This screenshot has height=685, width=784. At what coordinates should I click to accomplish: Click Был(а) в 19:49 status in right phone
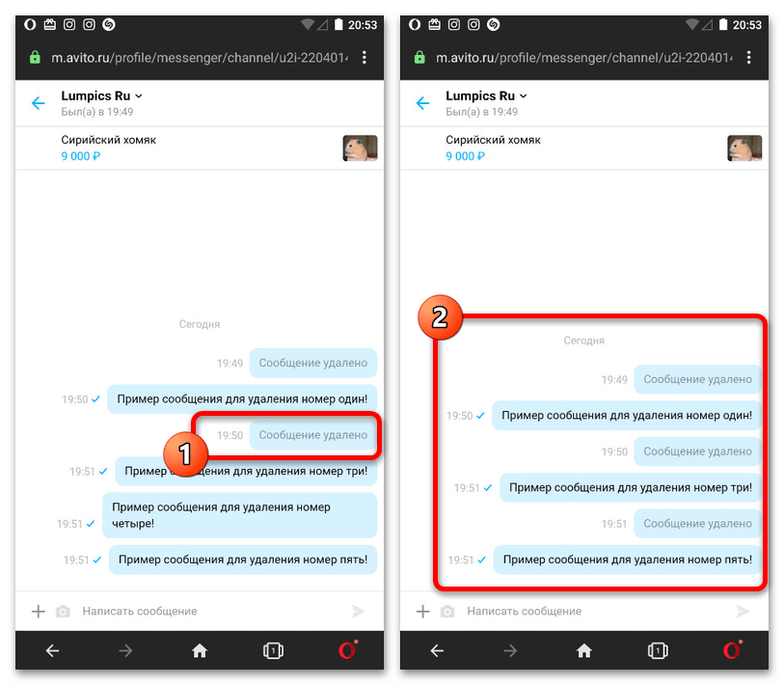(481, 112)
